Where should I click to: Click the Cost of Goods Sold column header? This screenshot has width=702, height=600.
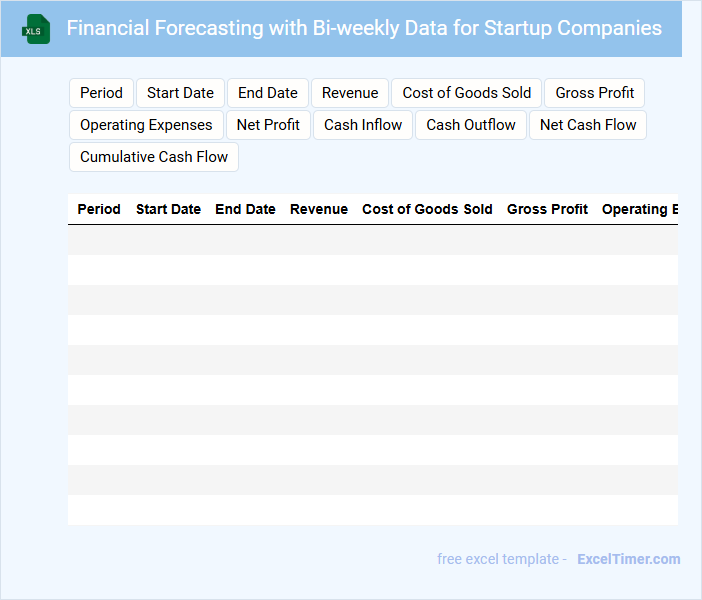427,209
